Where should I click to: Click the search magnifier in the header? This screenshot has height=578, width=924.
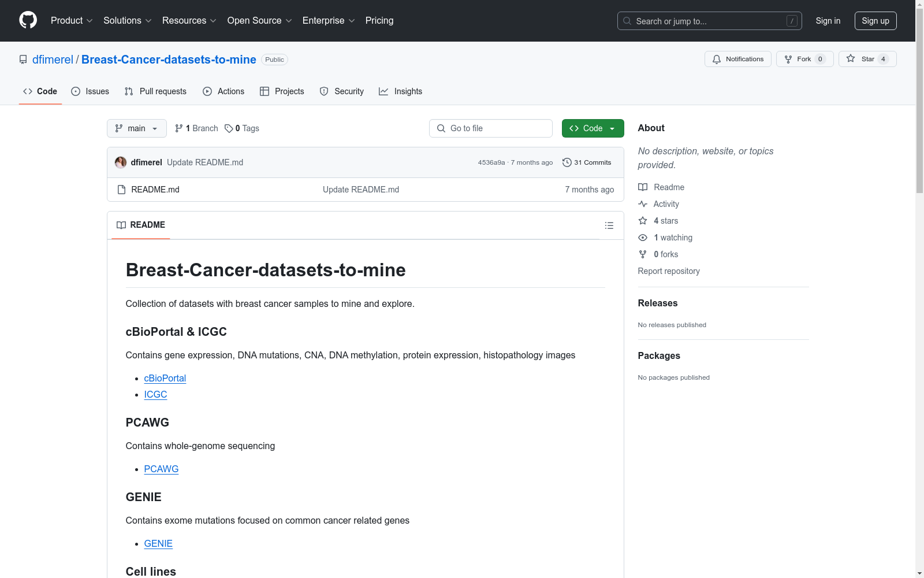(627, 21)
